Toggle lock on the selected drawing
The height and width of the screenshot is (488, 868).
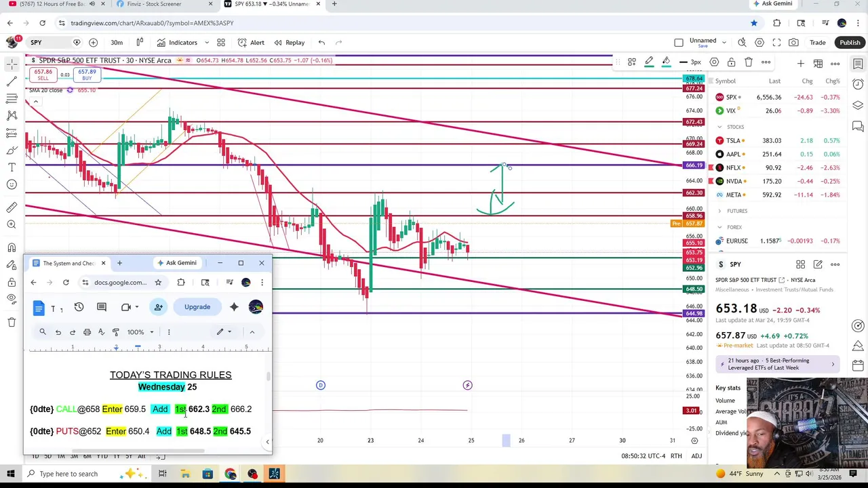pyautogui.click(x=731, y=62)
